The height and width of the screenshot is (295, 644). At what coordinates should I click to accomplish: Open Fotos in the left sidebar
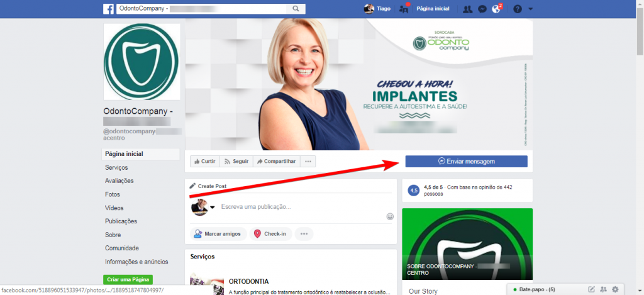(x=113, y=194)
